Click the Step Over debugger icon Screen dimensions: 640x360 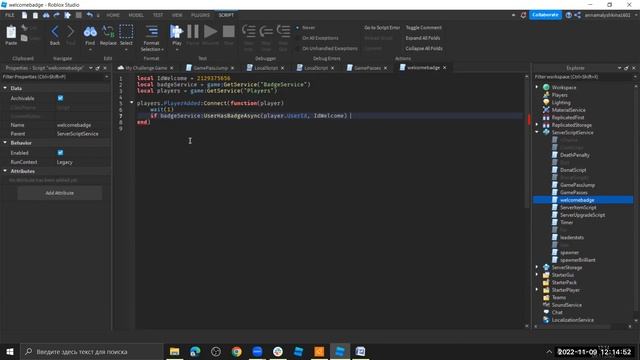point(266,32)
